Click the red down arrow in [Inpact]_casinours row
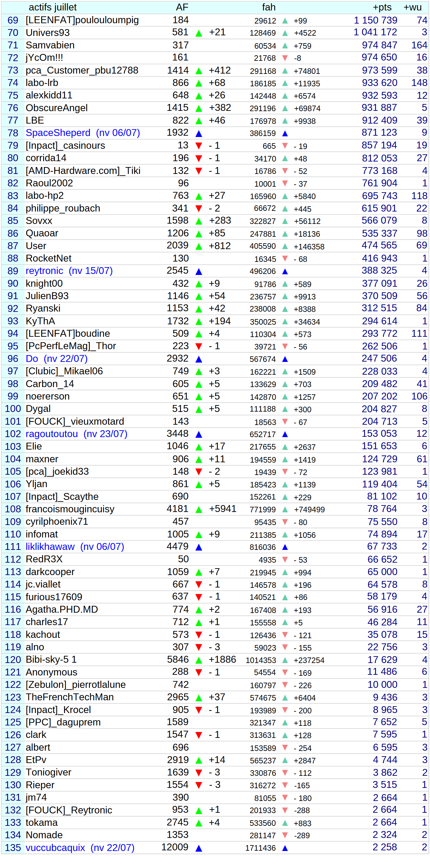The image size is (430, 868). click(199, 146)
